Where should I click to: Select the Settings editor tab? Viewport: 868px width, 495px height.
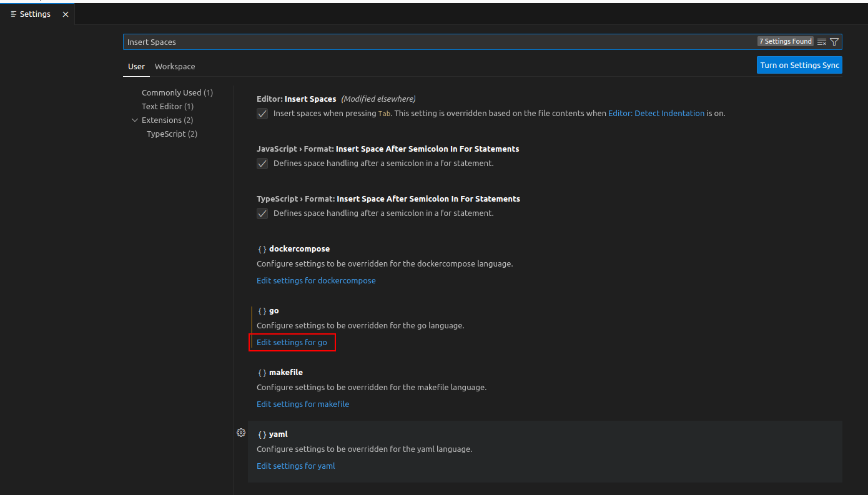pyautogui.click(x=37, y=14)
